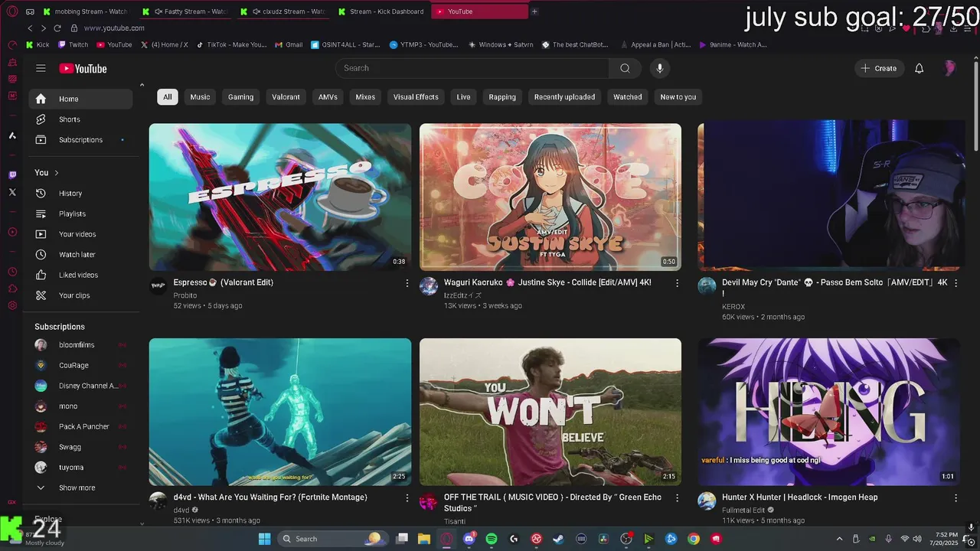The width and height of the screenshot is (980, 551).
Task: Open tuyoma subscription channel
Action: click(x=80, y=467)
